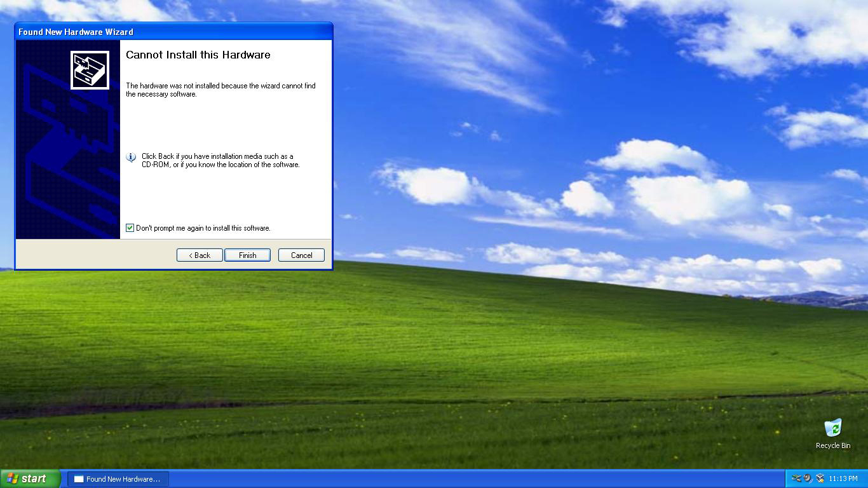Click the 'Cannot Install this Hardware' heading
The image size is (868, 488).
click(x=198, y=55)
